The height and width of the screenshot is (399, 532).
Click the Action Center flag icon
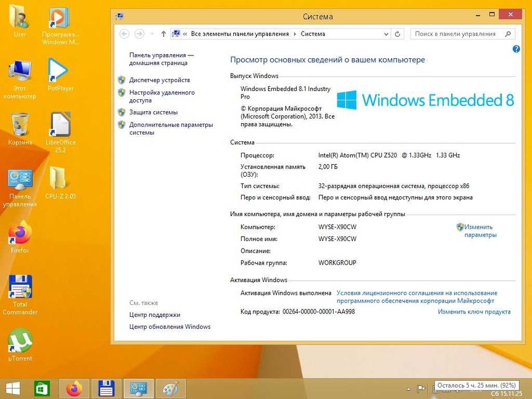[x=421, y=389]
